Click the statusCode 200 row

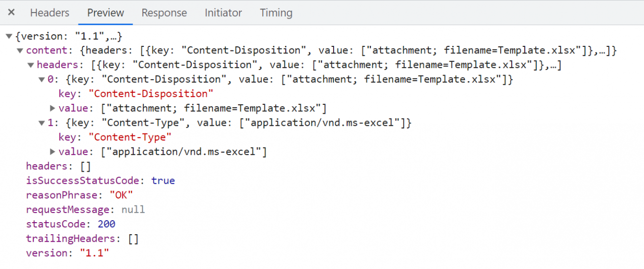tap(70, 224)
